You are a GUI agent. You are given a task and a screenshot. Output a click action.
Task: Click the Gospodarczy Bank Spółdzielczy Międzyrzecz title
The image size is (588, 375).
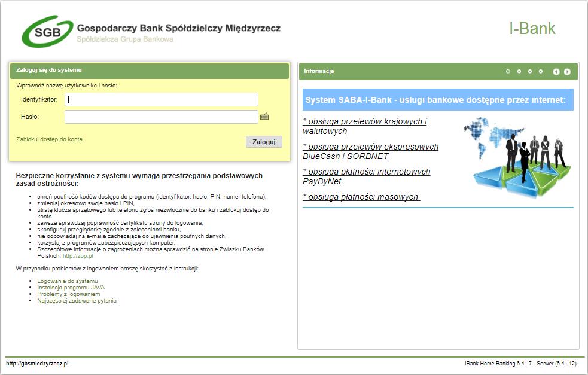(x=178, y=28)
